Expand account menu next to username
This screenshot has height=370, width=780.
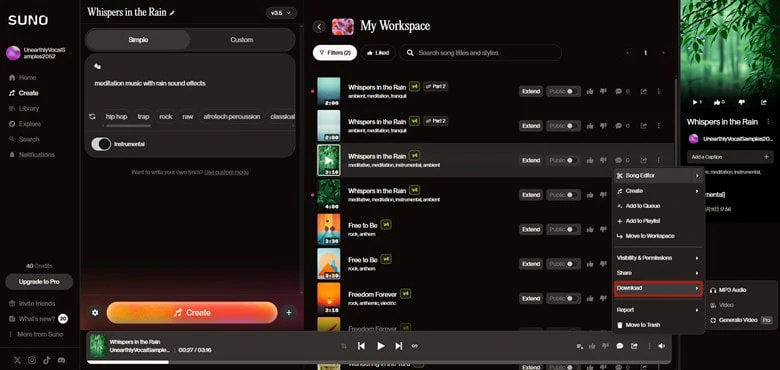72,53
